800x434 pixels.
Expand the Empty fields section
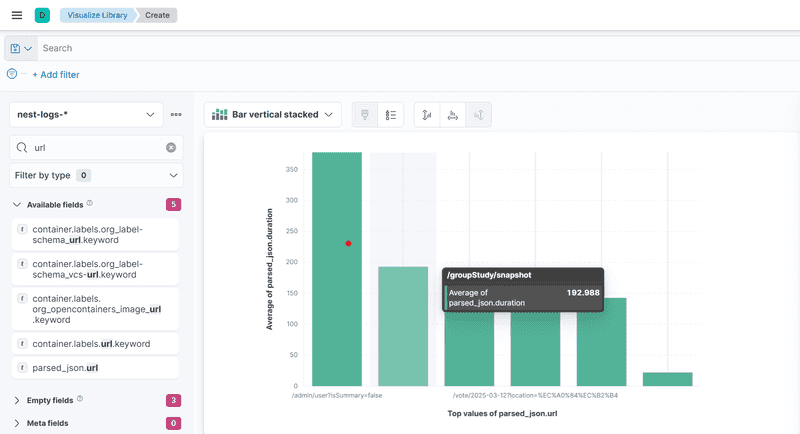click(x=17, y=400)
